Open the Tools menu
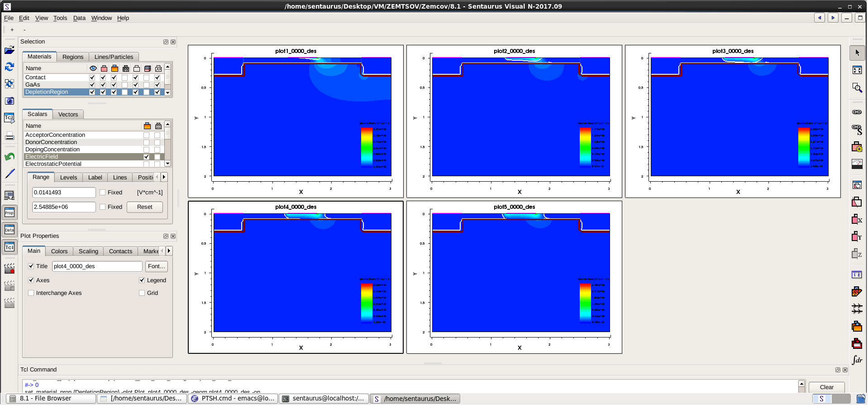 click(60, 18)
